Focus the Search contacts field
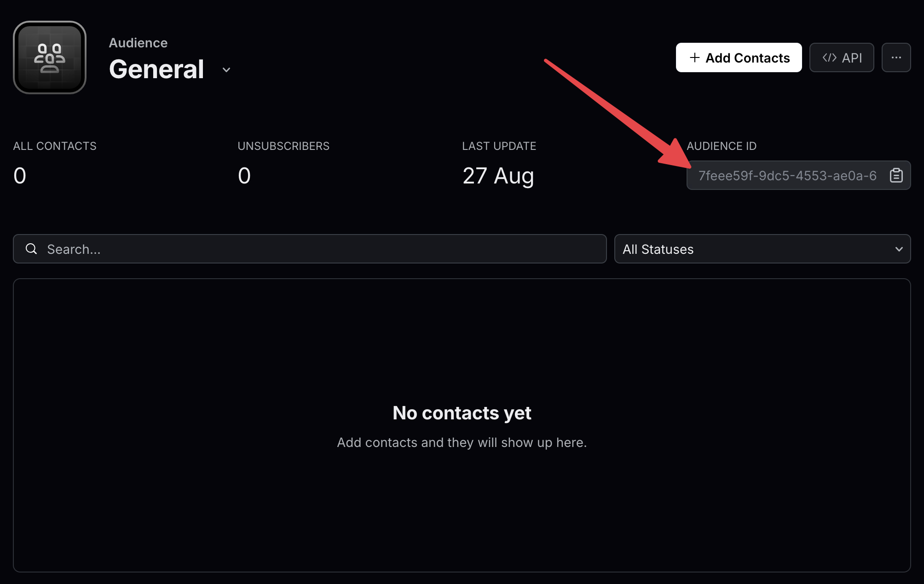Viewport: 924px width, 584px height. [318, 249]
